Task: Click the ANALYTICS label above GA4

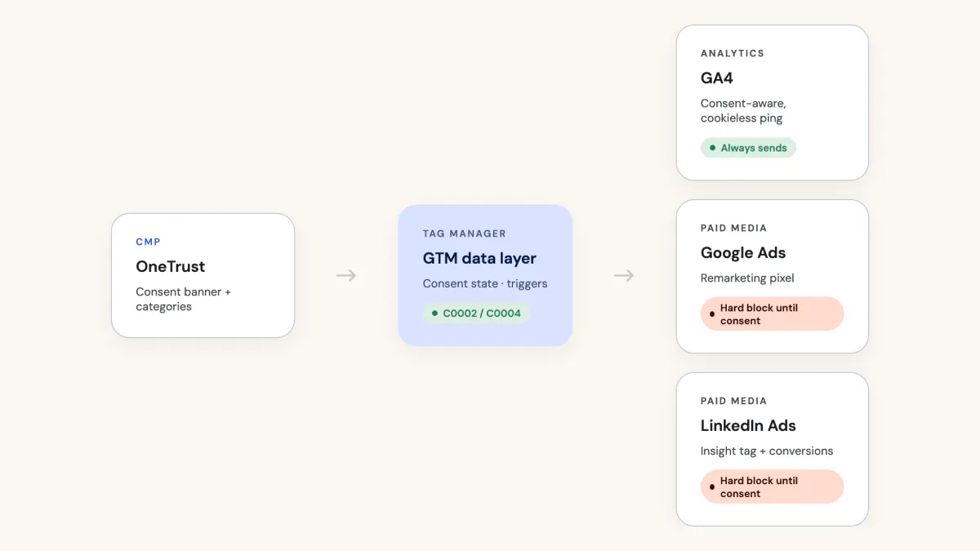Action: (x=733, y=53)
